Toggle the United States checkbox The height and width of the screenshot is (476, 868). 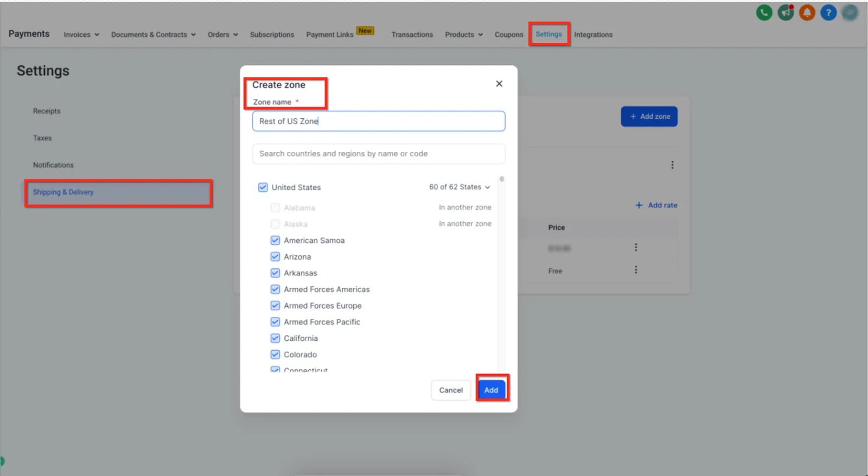click(263, 187)
